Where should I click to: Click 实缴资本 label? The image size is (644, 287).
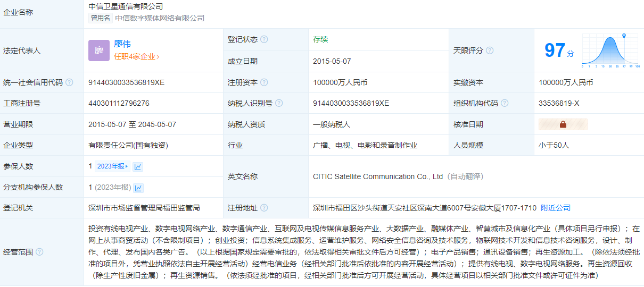pos(468,82)
